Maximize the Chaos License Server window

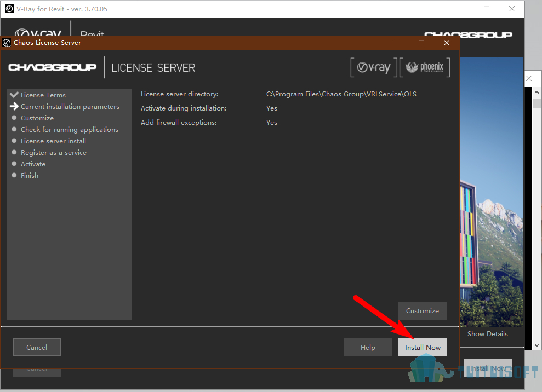[x=421, y=43]
